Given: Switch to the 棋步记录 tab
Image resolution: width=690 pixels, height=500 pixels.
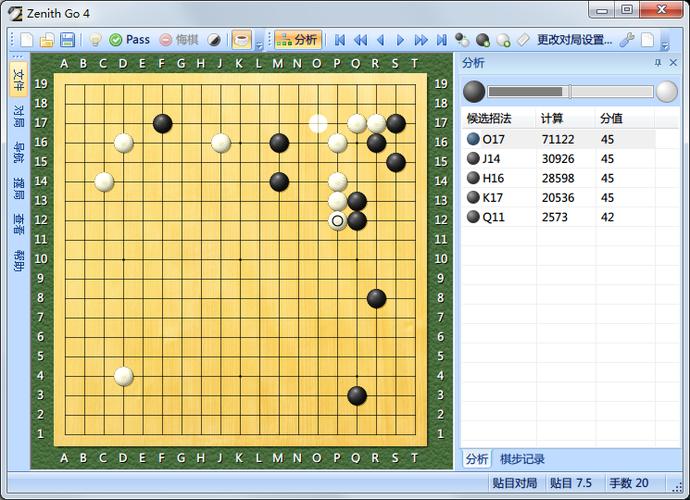Looking at the screenshot, I should (522, 459).
